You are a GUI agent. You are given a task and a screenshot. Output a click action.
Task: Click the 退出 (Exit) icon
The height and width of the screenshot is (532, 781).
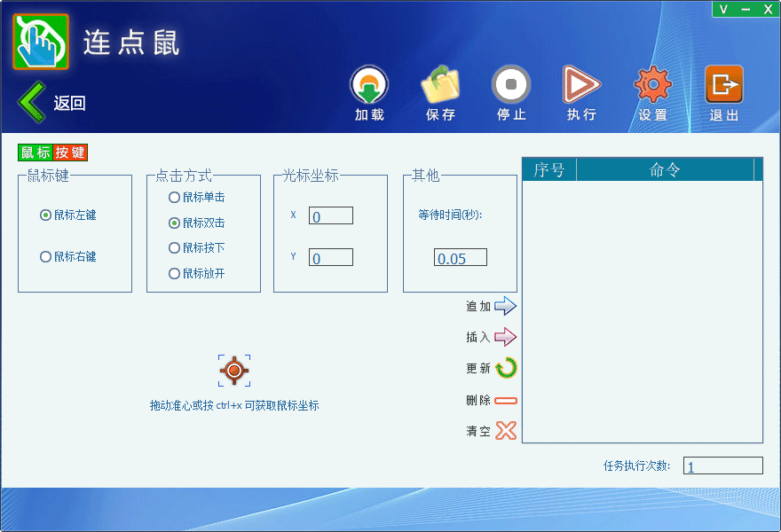(723, 85)
